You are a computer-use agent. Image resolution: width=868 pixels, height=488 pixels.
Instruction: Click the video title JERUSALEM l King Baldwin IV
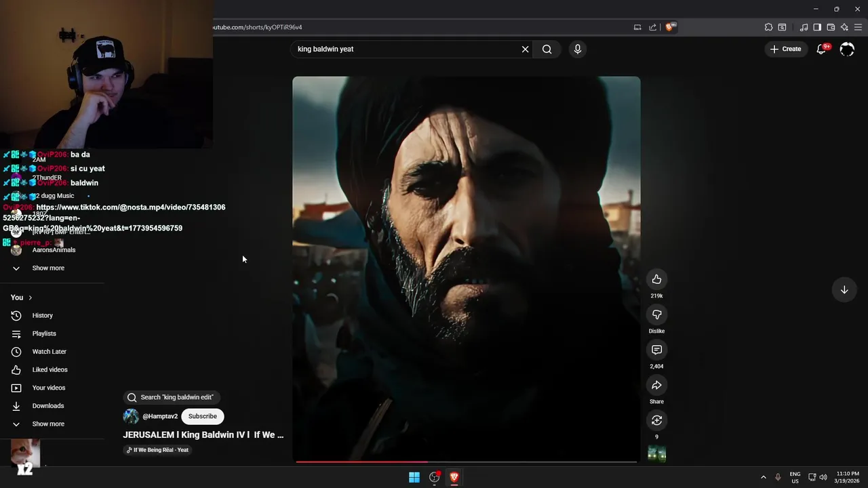tap(203, 435)
